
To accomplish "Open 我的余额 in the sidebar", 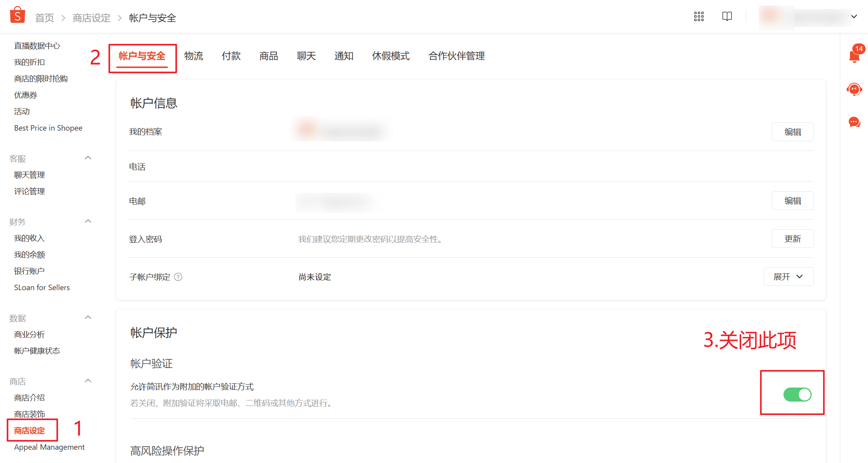I will click(x=30, y=255).
